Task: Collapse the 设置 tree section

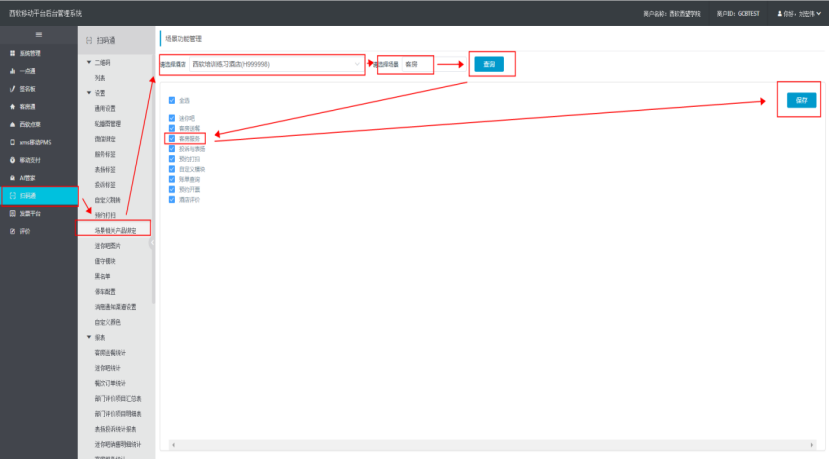Action: click(x=89, y=93)
